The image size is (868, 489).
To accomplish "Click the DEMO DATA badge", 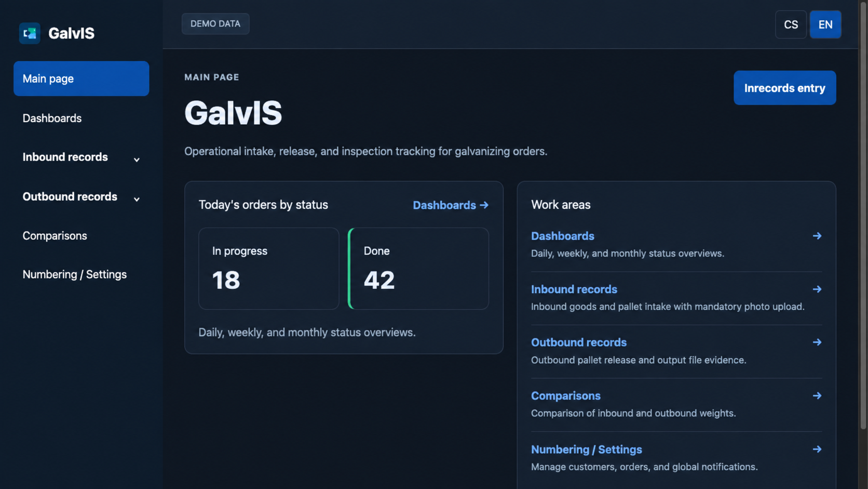I will click(215, 24).
